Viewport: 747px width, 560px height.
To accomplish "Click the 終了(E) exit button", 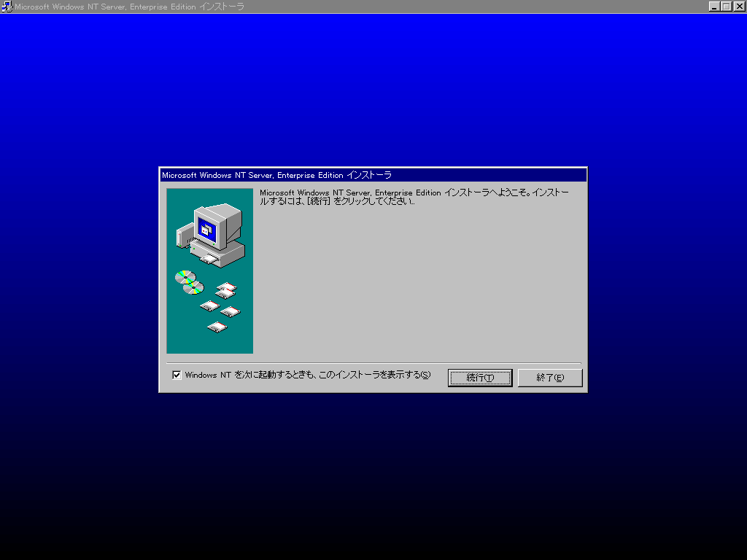I will [x=550, y=378].
